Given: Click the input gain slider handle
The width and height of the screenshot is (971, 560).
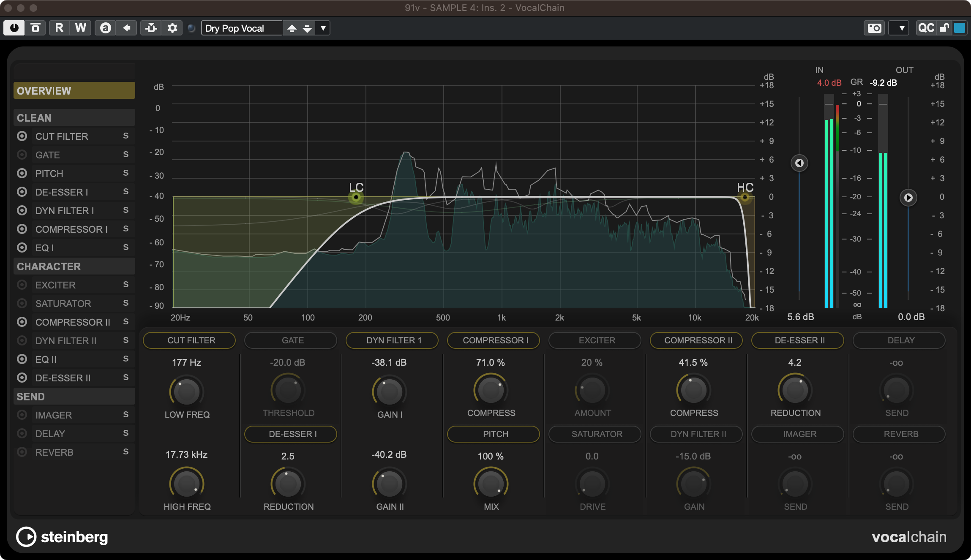Looking at the screenshot, I should [x=799, y=163].
